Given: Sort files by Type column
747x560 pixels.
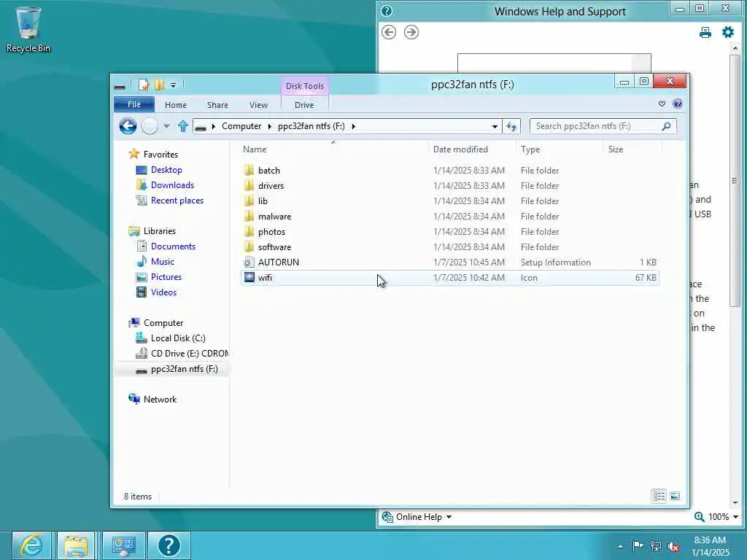Looking at the screenshot, I should coord(560,149).
